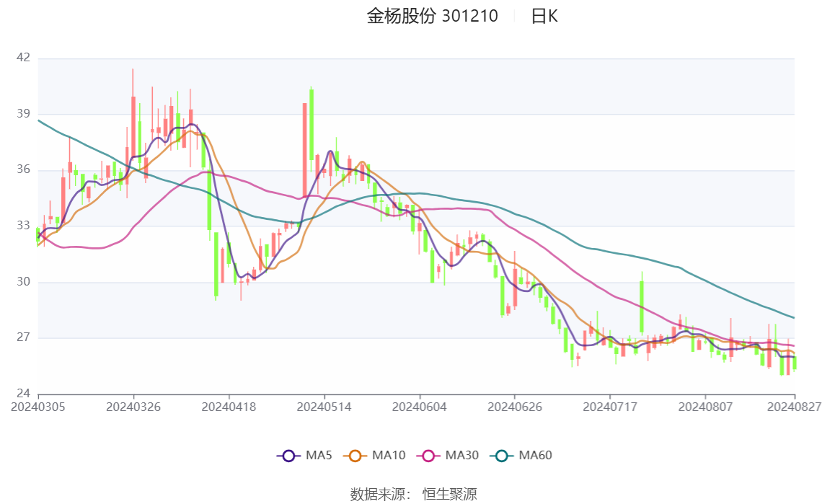Click the 36 price axis label
The image size is (827, 504).
point(23,169)
